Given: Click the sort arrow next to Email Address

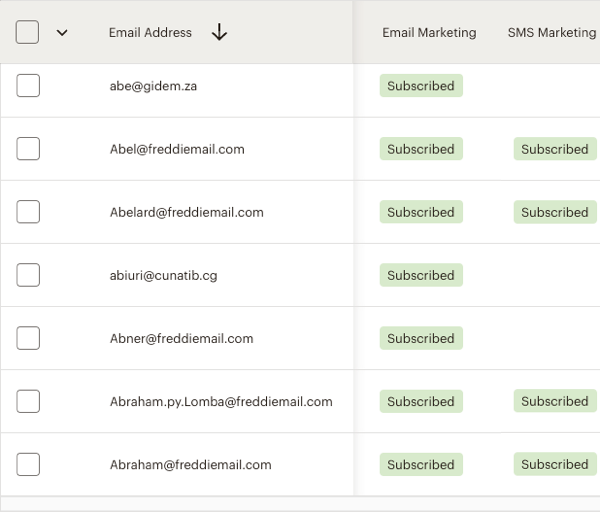Looking at the screenshot, I should (220, 32).
